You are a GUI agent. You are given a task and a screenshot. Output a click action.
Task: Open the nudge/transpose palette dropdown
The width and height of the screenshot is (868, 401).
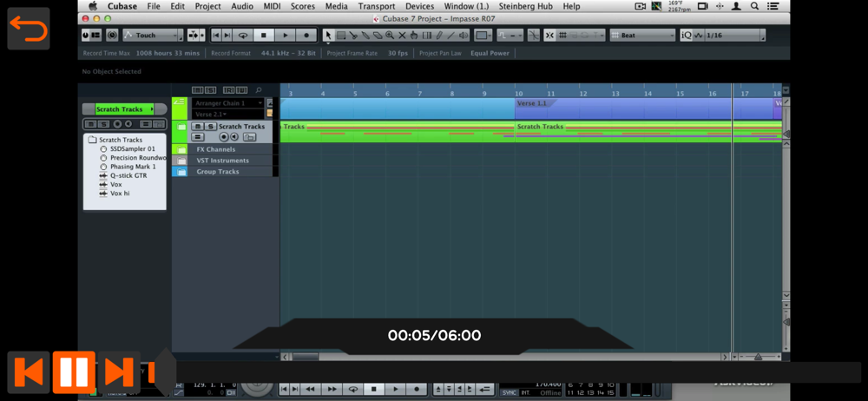click(x=510, y=35)
